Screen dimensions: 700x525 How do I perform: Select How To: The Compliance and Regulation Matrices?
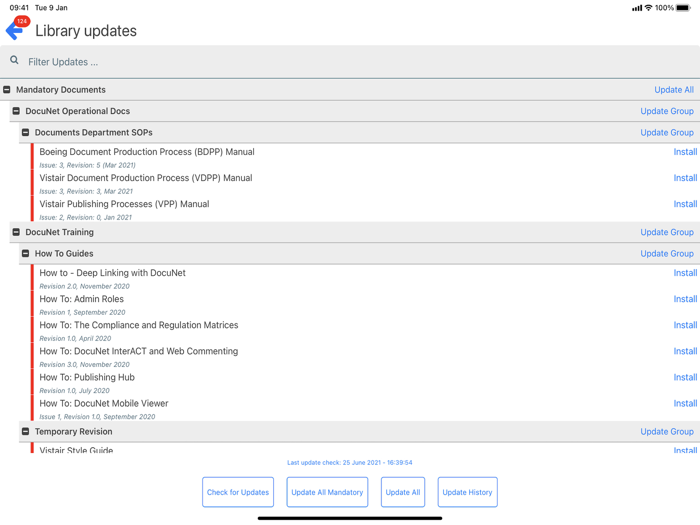[x=139, y=325]
